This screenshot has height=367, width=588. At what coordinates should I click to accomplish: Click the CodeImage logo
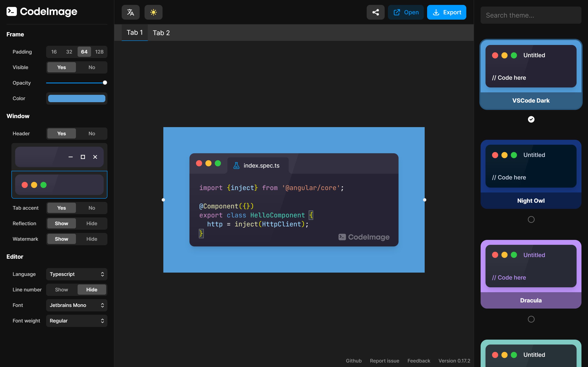click(41, 11)
